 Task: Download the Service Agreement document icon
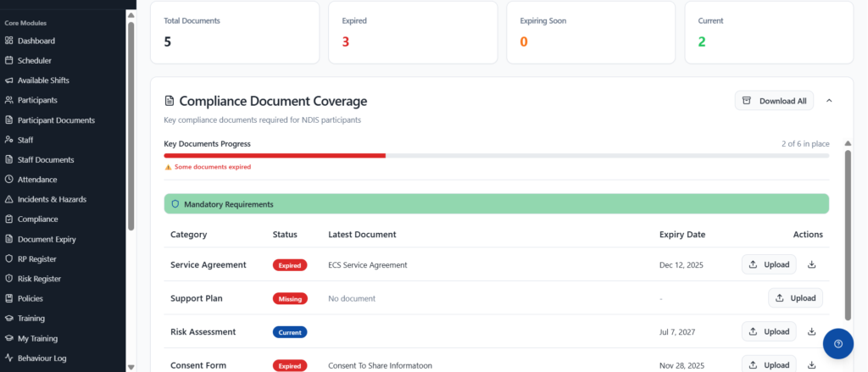(811, 264)
